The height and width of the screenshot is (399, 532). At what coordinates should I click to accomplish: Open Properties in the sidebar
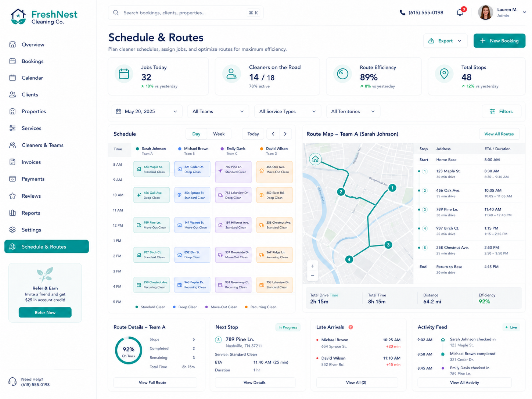tap(47, 111)
